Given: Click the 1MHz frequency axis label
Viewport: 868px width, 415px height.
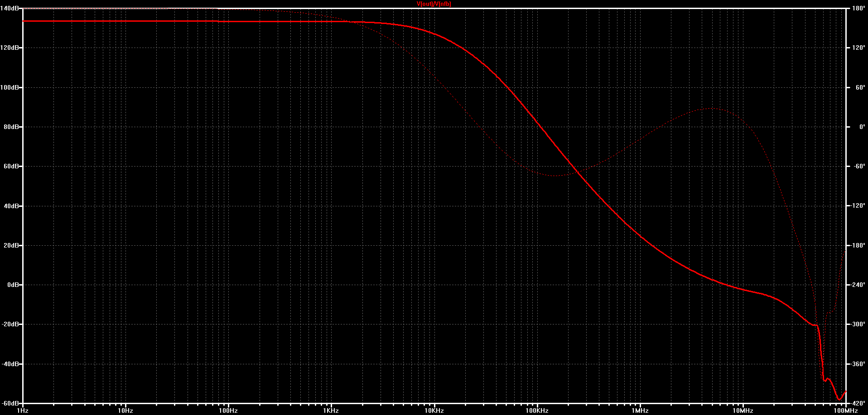Looking at the screenshot, I should [640, 411].
